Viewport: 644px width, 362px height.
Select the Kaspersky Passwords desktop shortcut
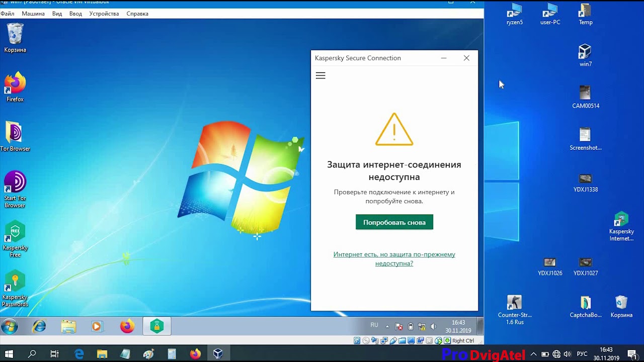(x=15, y=289)
